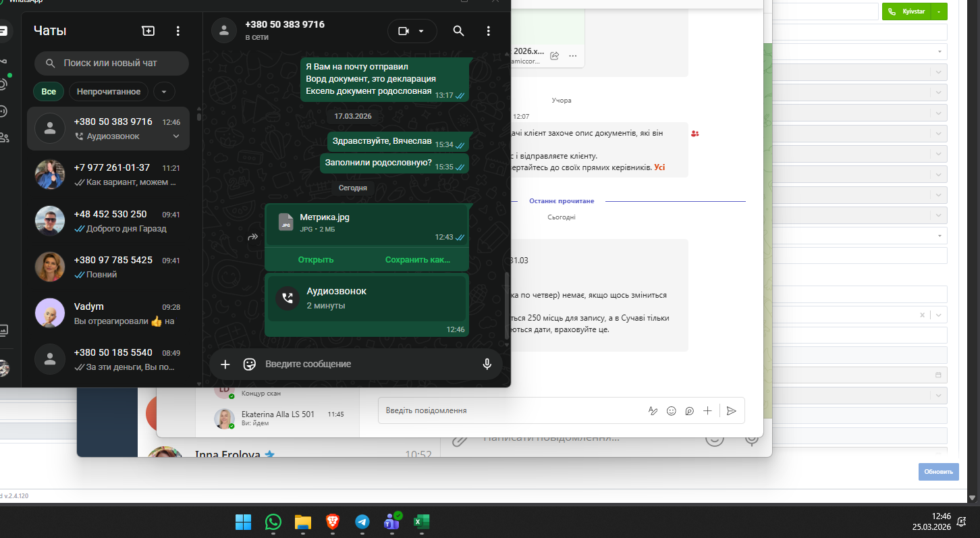Open Excel from the Windows taskbar
The height and width of the screenshot is (538, 980).
coord(422,522)
